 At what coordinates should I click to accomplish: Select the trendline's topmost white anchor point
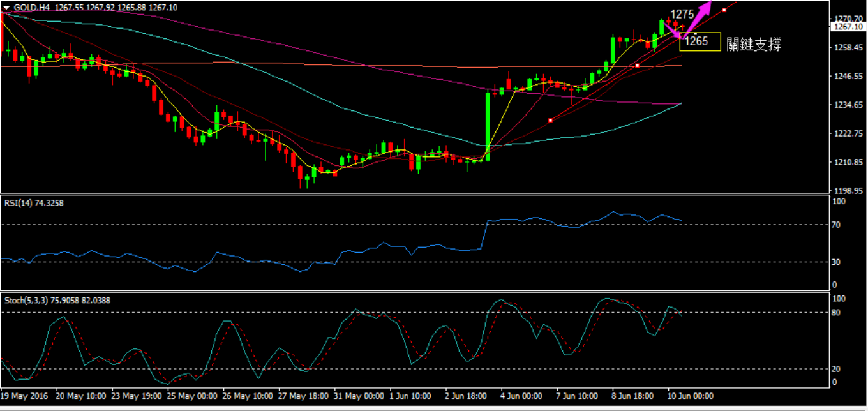724,10
